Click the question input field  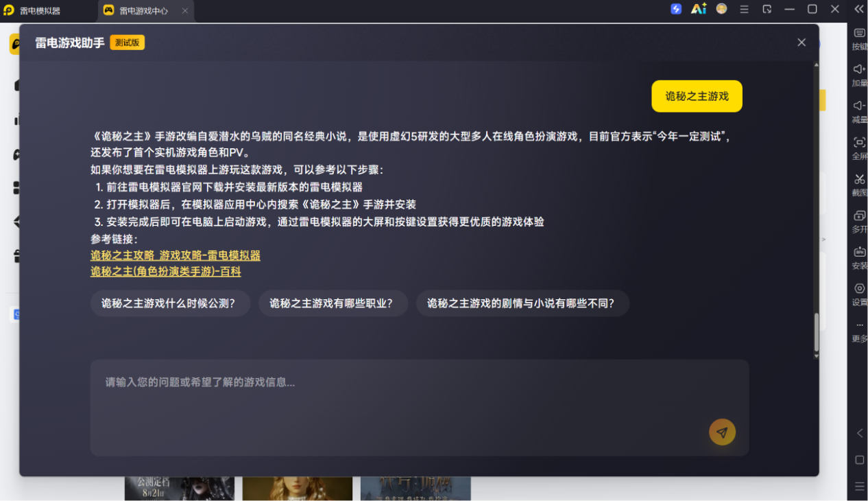[x=420, y=408]
